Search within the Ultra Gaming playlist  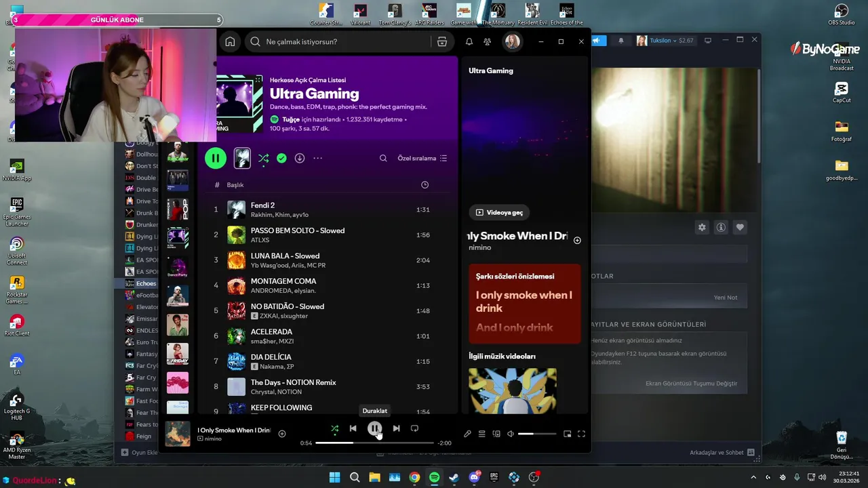383,158
